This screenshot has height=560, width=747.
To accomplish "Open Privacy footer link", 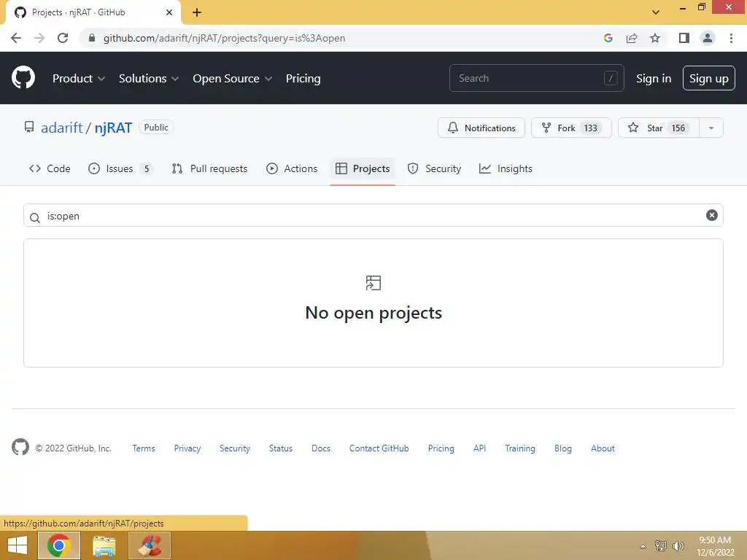I will [x=187, y=448].
